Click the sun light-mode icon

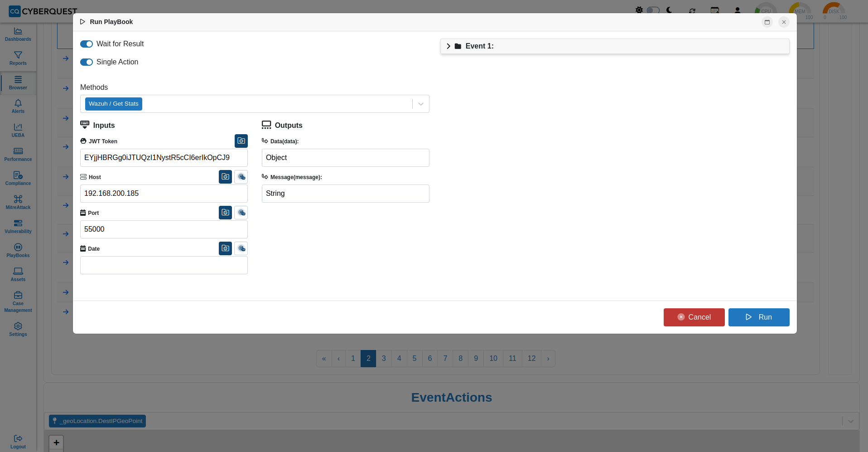pyautogui.click(x=639, y=10)
